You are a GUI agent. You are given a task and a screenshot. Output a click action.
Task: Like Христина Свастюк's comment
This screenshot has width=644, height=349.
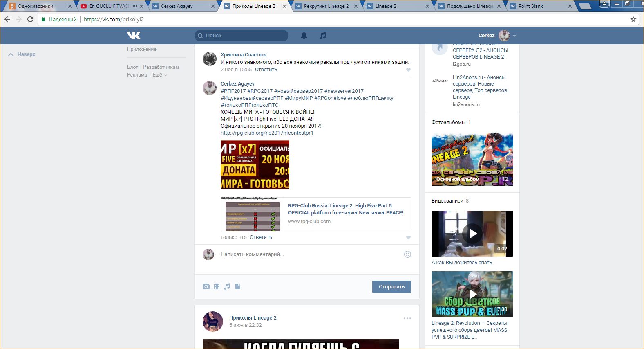(408, 70)
